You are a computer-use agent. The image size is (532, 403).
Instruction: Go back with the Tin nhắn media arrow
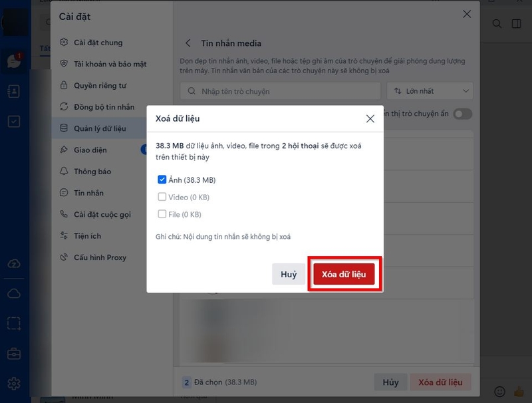[x=188, y=43]
